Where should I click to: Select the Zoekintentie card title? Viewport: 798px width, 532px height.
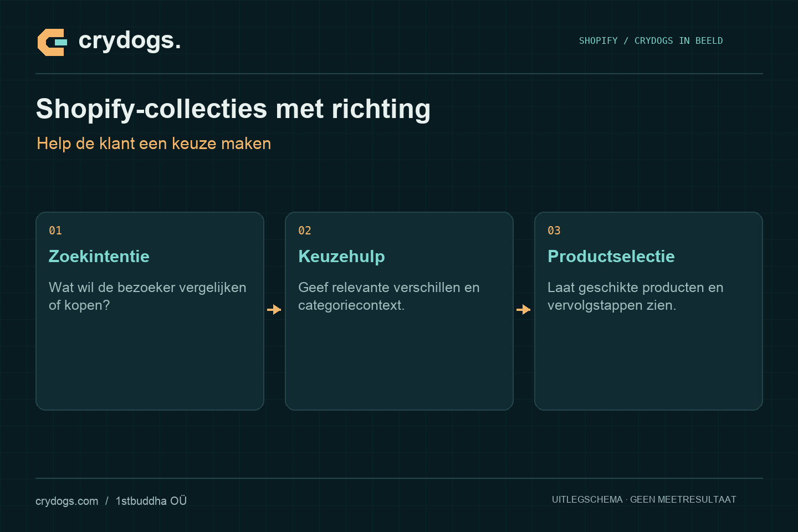tap(99, 256)
